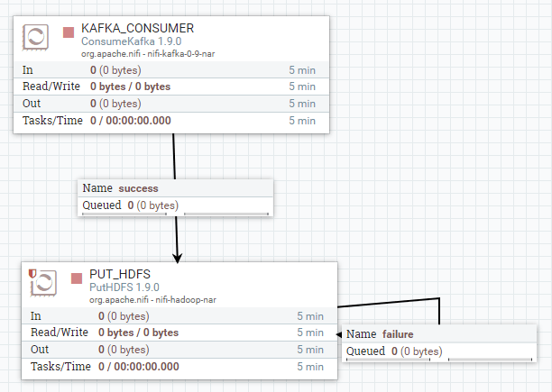
Task: Click the PUT_HDFS processor icon
Action: pyautogui.click(x=44, y=282)
